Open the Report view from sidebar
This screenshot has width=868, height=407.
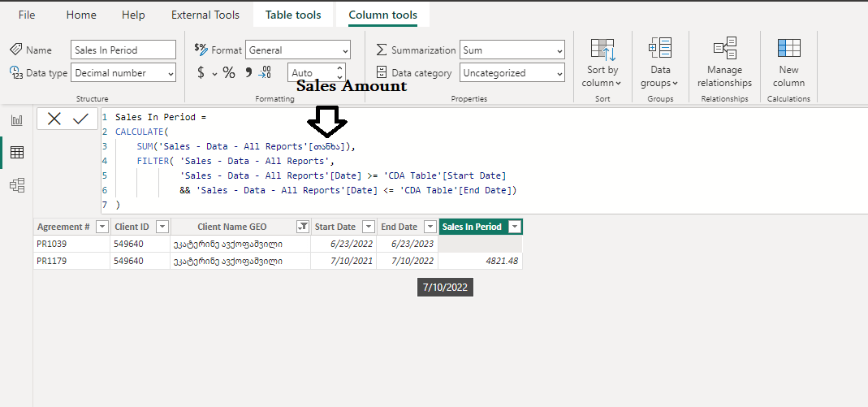click(x=17, y=120)
